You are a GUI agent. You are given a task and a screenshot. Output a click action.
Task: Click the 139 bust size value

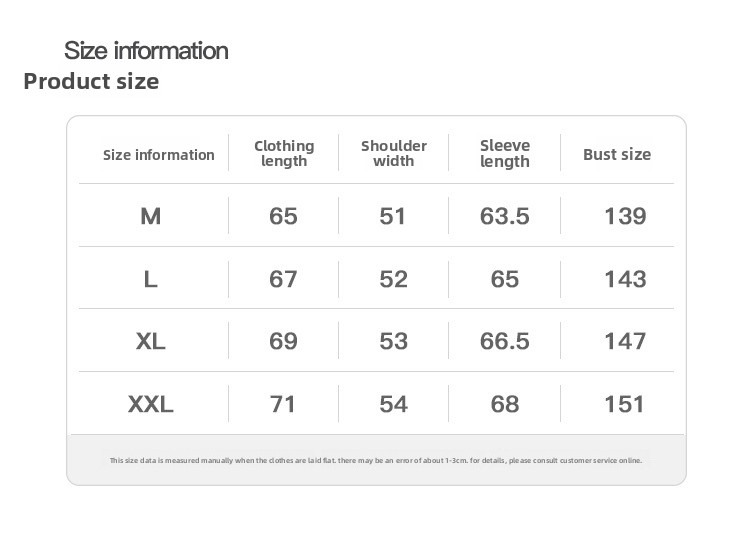tap(625, 216)
